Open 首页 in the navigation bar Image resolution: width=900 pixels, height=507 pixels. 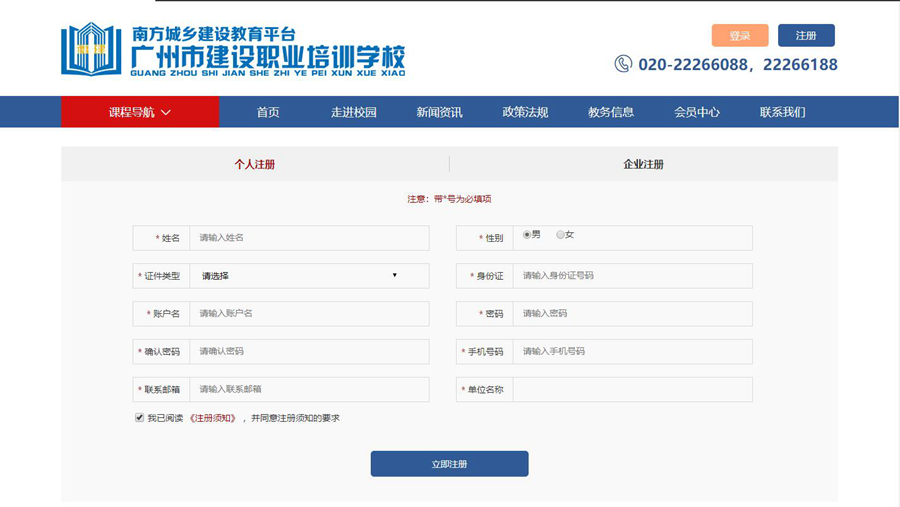click(268, 112)
